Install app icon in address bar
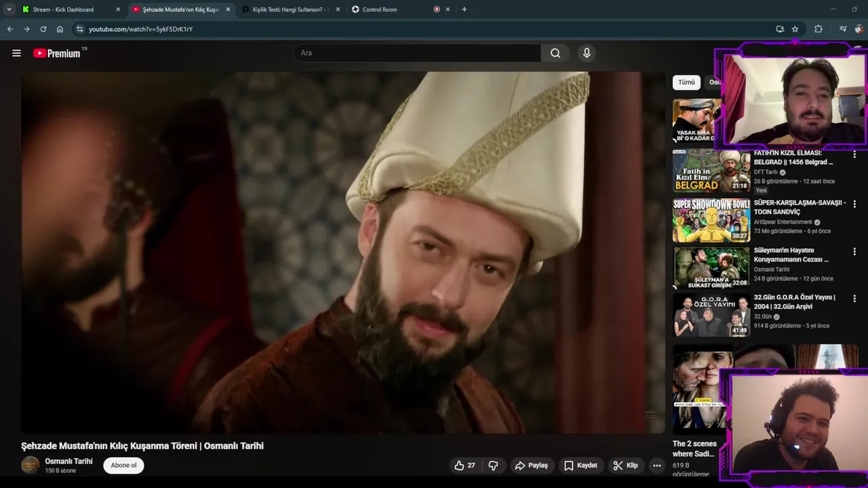The width and height of the screenshot is (868, 488). click(780, 29)
